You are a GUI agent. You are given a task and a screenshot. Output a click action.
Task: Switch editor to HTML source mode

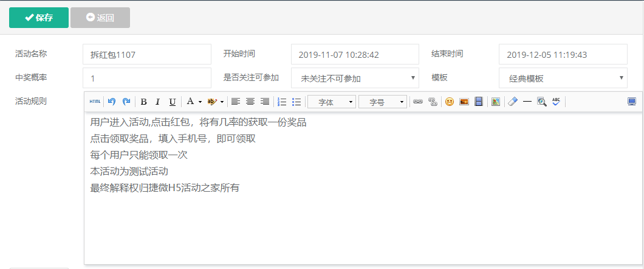click(x=95, y=102)
